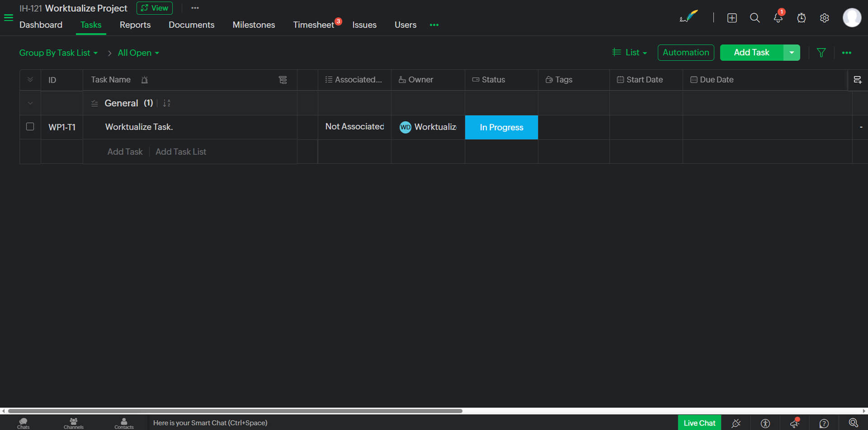Viewport: 868px width, 430px height.
Task: Open the Add Task dropdown arrow
Action: 791,53
